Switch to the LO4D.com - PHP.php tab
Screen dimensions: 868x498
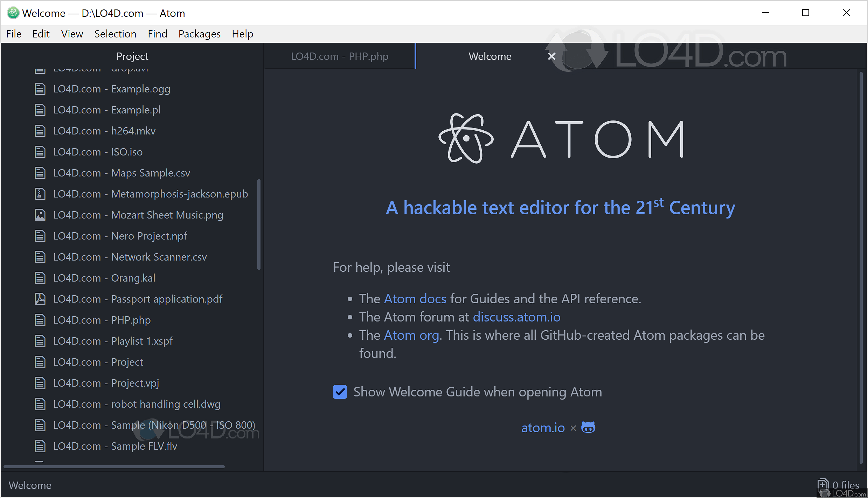pyautogui.click(x=339, y=56)
